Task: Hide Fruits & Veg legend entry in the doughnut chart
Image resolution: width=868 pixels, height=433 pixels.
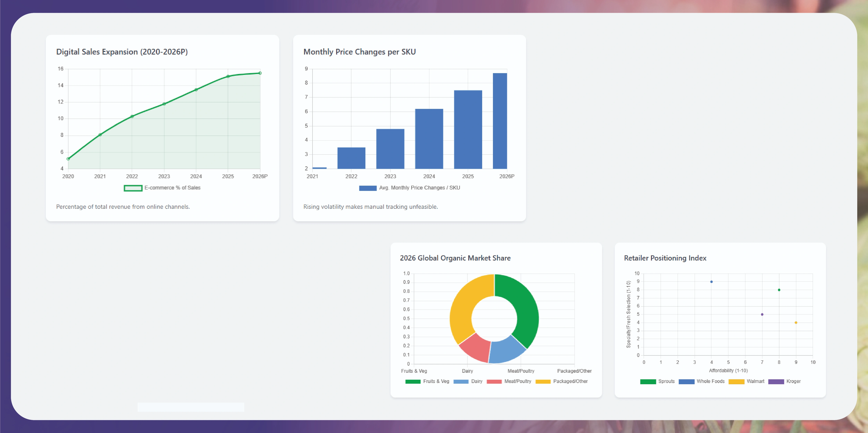Action: [x=413, y=381]
